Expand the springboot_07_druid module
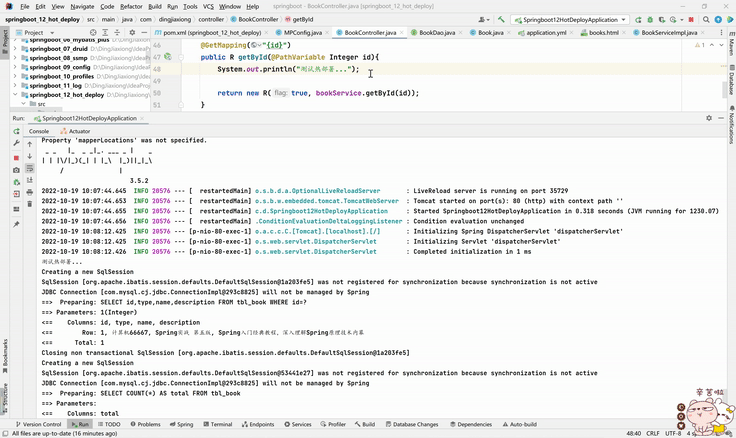The image size is (736, 438). click(15, 49)
